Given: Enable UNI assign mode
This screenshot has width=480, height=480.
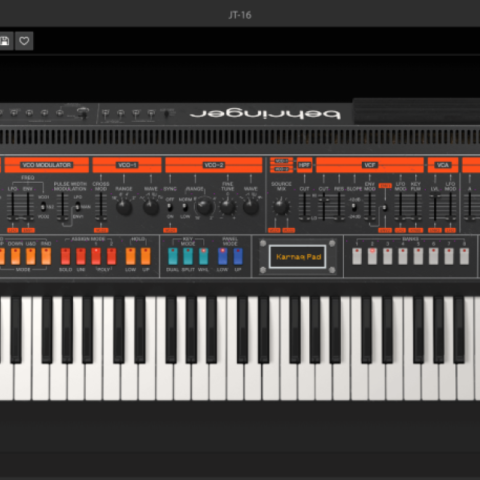Looking at the screenshot, I should coord(81,256).
